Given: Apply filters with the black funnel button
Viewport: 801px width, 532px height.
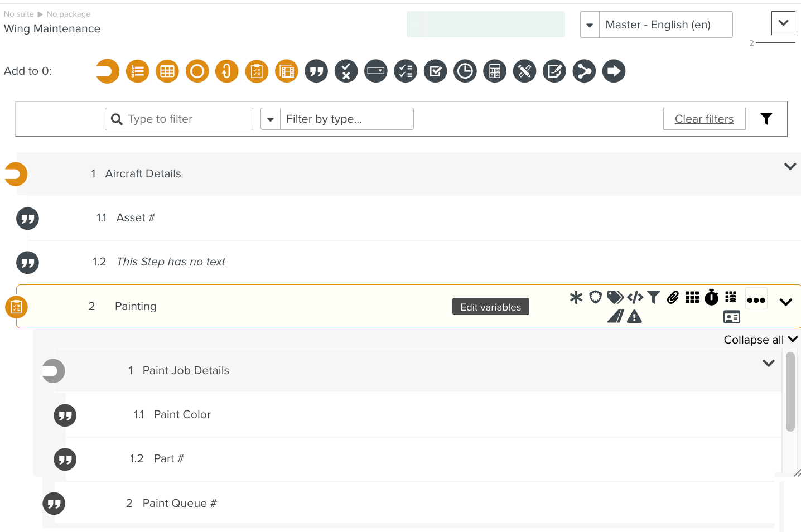Looking at the screenshot, I should coord(766,119).
